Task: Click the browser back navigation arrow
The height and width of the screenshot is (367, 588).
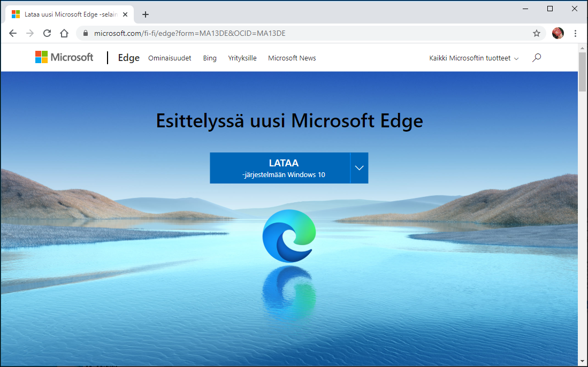Action: click(x=13, y=33)
